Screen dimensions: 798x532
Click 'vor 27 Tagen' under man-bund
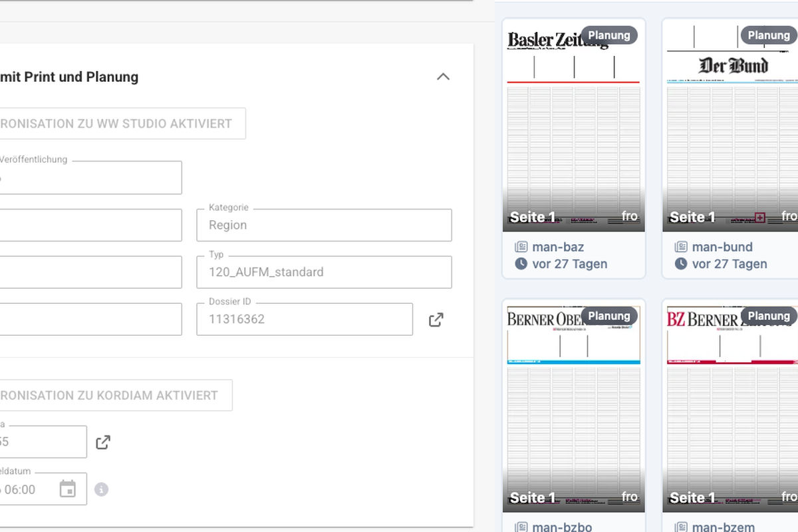coord(730,264)
